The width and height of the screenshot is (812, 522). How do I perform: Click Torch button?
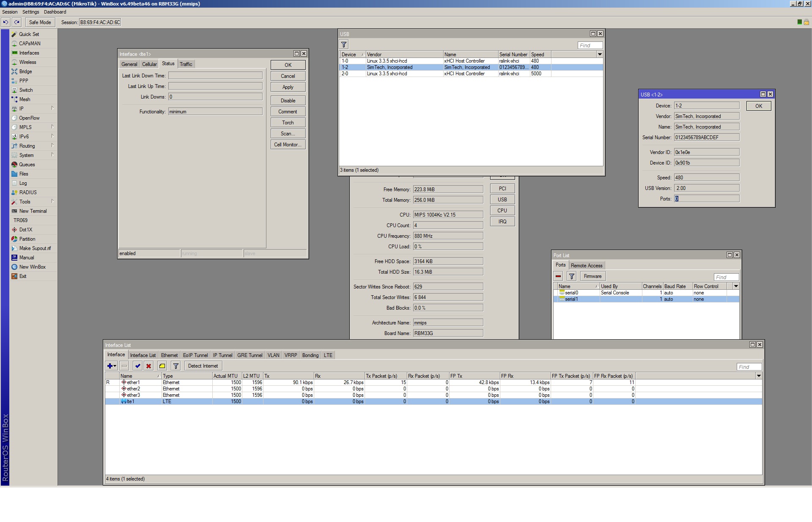288,123
